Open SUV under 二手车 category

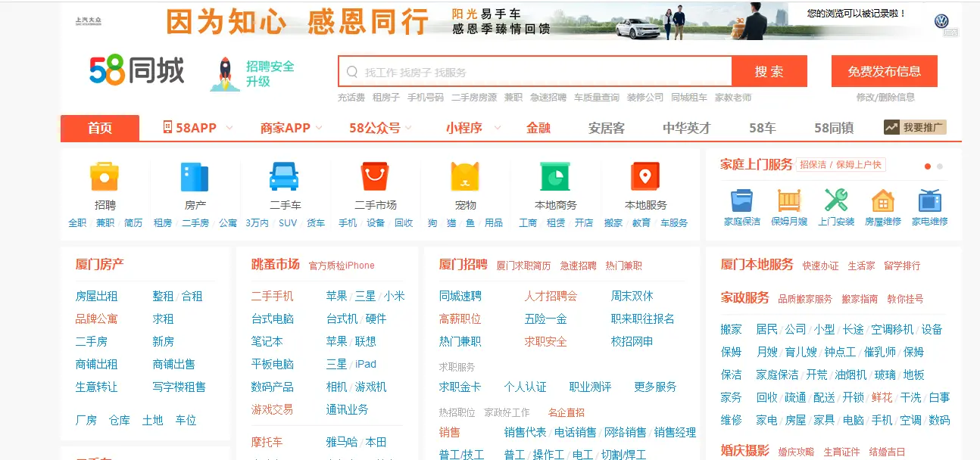(x=288, y=223)
